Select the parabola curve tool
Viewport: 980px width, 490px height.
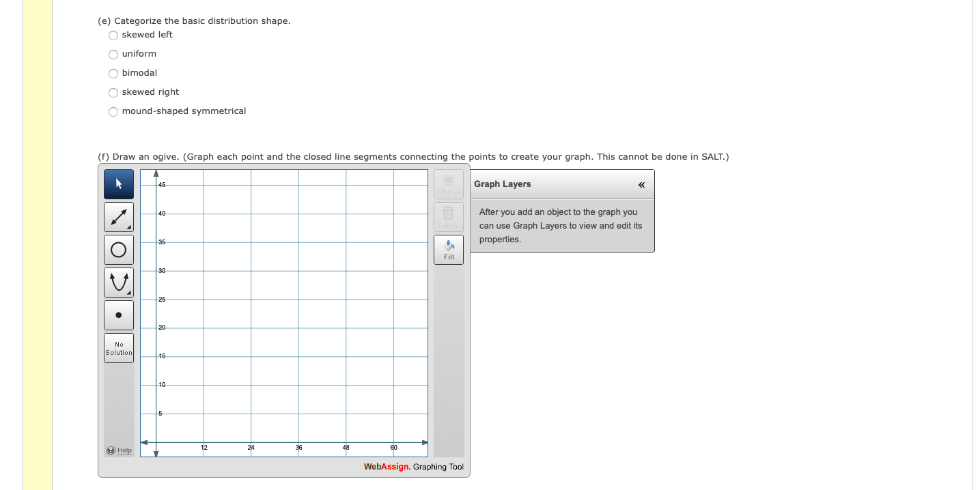(118, 282)
